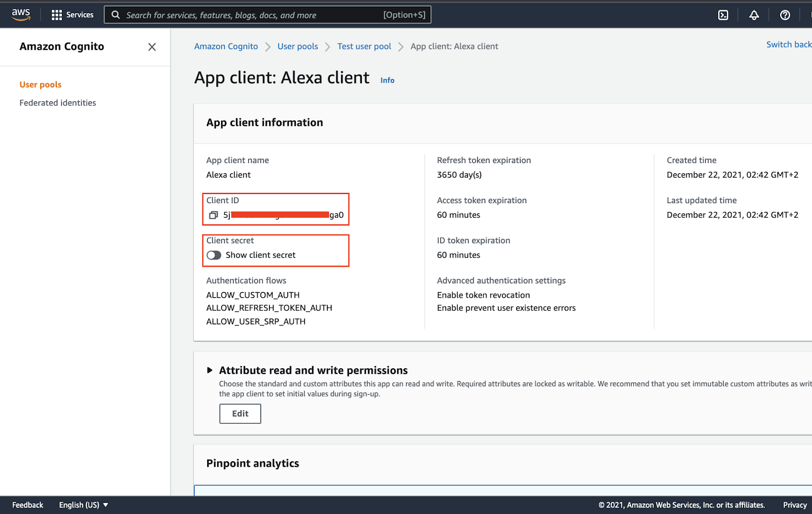Image resolution: width=812 pixels, height=514 pixels.
Task: Open the CloudShell terminal icon
Action: (x=723, y=15)
